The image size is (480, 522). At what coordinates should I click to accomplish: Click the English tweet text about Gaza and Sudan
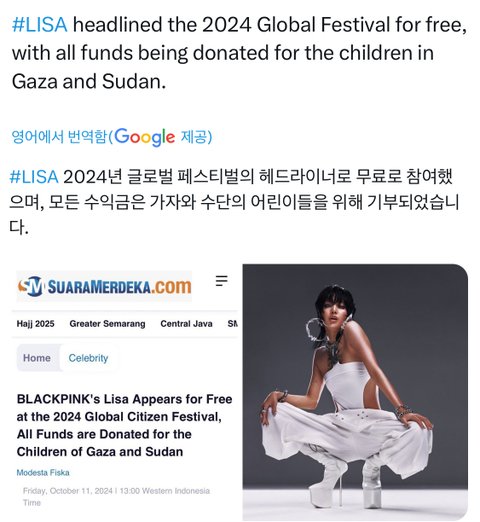(239, 53)
